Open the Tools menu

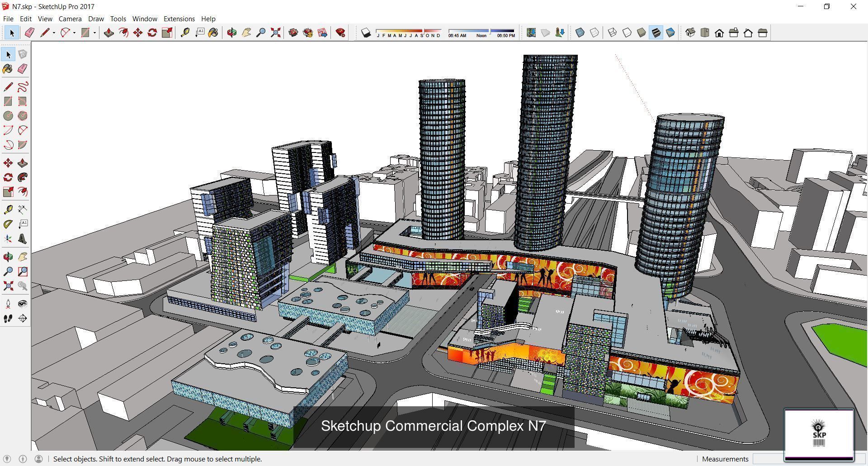(x=118, y=19)
